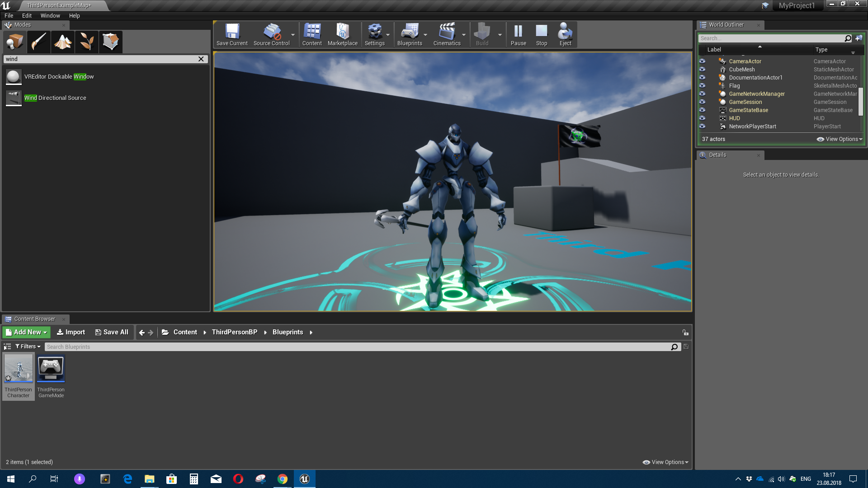This screenshot has width=868, height=488.
Task: Stop the play session
Action: coord(542,35)
